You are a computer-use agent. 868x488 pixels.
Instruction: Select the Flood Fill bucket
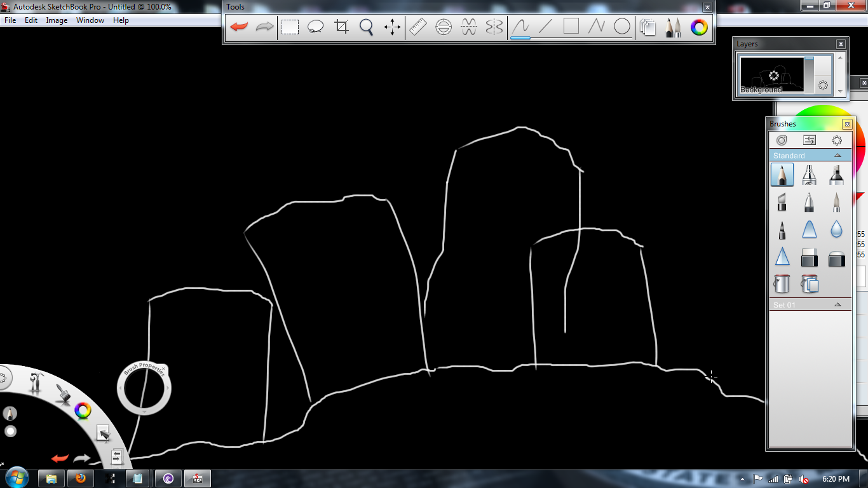pos(782,283)
